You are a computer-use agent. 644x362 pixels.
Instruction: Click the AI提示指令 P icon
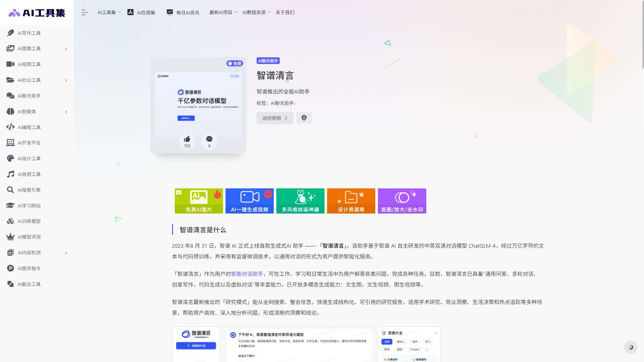point(10,268)
